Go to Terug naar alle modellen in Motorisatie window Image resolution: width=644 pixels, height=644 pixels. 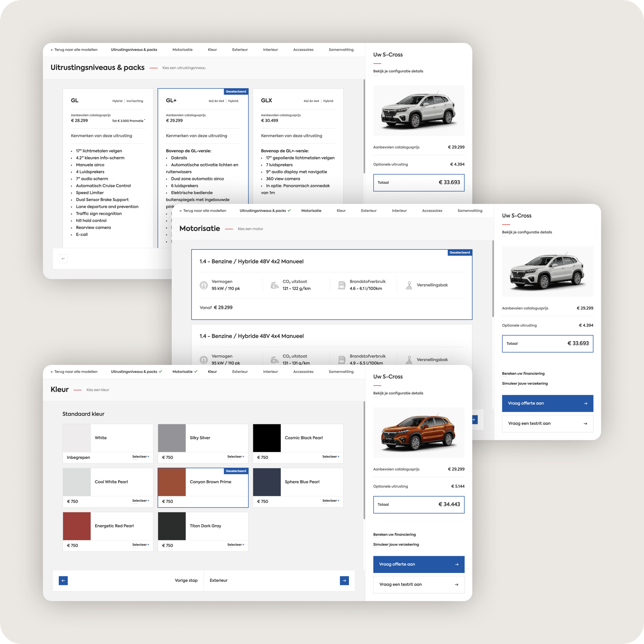203,211
